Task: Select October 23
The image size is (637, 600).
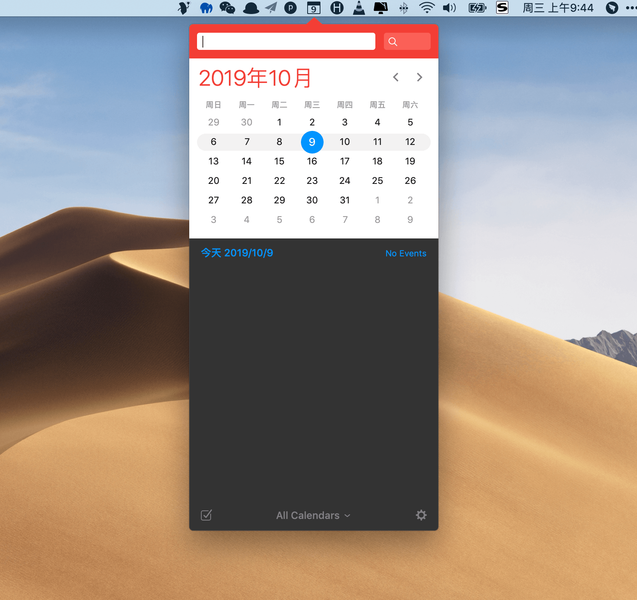Action: 312,181
